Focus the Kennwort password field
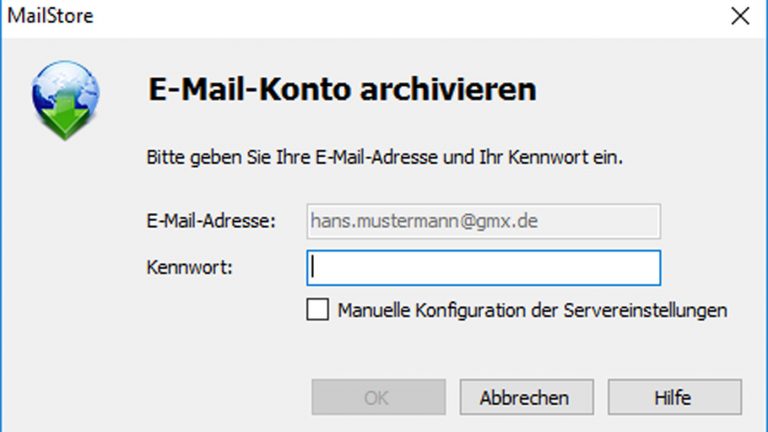The width and height of the screenshot is (768, 432). click(484, 268)
